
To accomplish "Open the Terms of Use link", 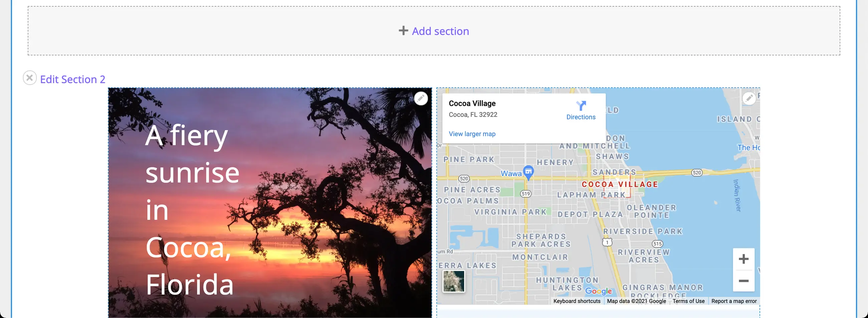I will pos(688,301).
